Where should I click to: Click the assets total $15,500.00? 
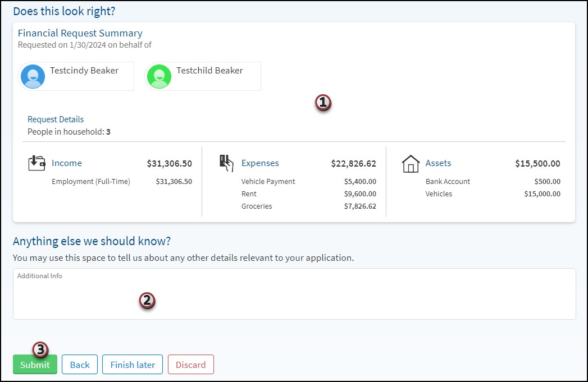point(537,164)
